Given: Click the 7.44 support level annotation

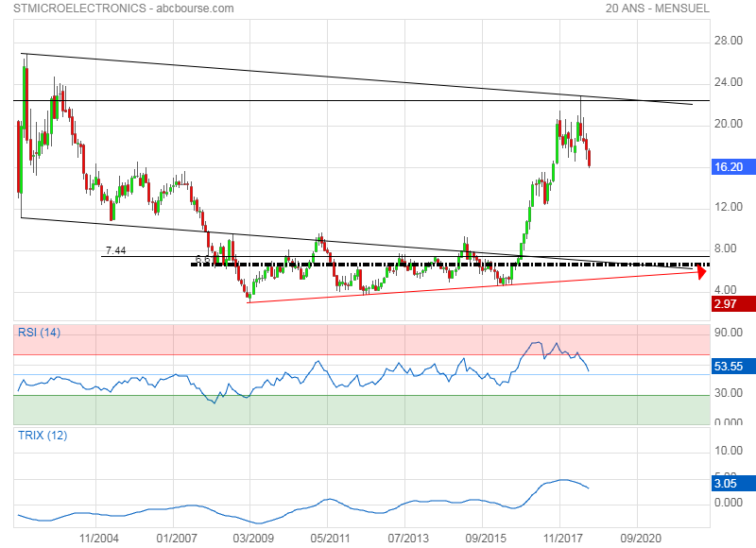Looking at the screenshot, I should click(x=115, y=250).
